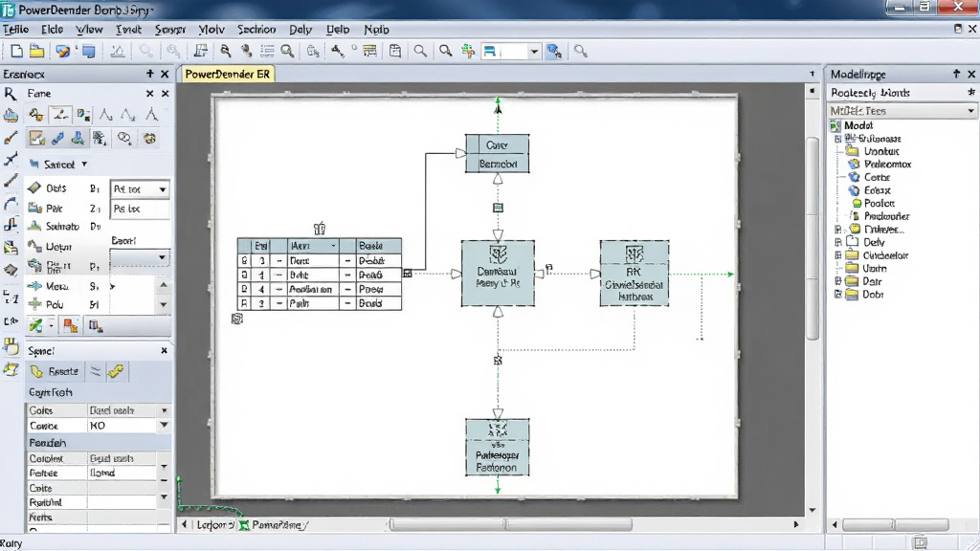Click the green cross icon in the toolbar

coord(468,52)
